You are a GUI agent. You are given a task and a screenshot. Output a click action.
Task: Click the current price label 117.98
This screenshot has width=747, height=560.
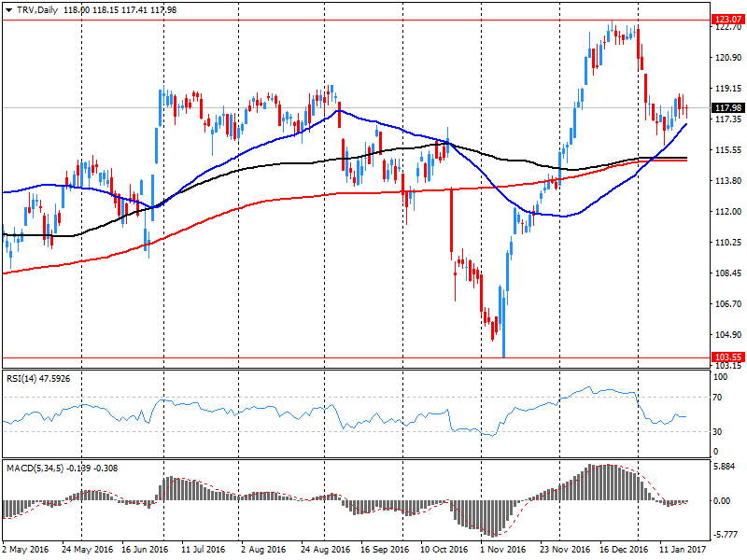coord(728,108)
